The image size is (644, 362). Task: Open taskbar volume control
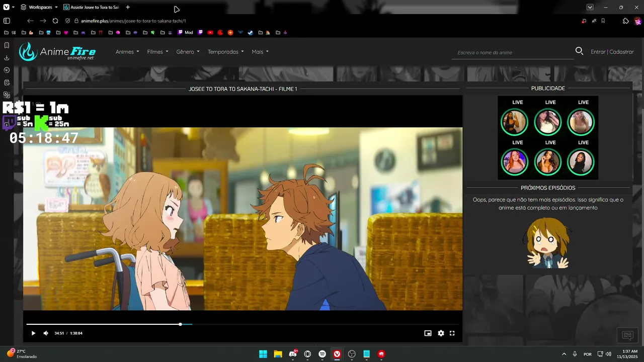[609, 354]
